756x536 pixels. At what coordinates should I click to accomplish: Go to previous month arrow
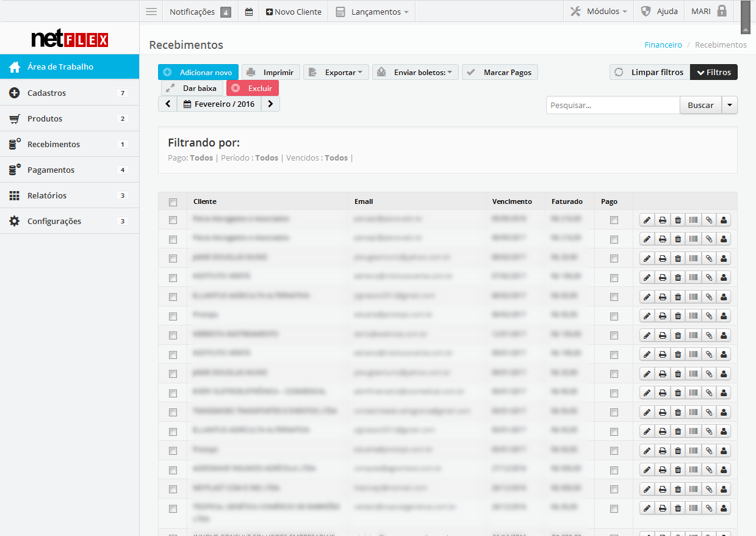point(168,104)
